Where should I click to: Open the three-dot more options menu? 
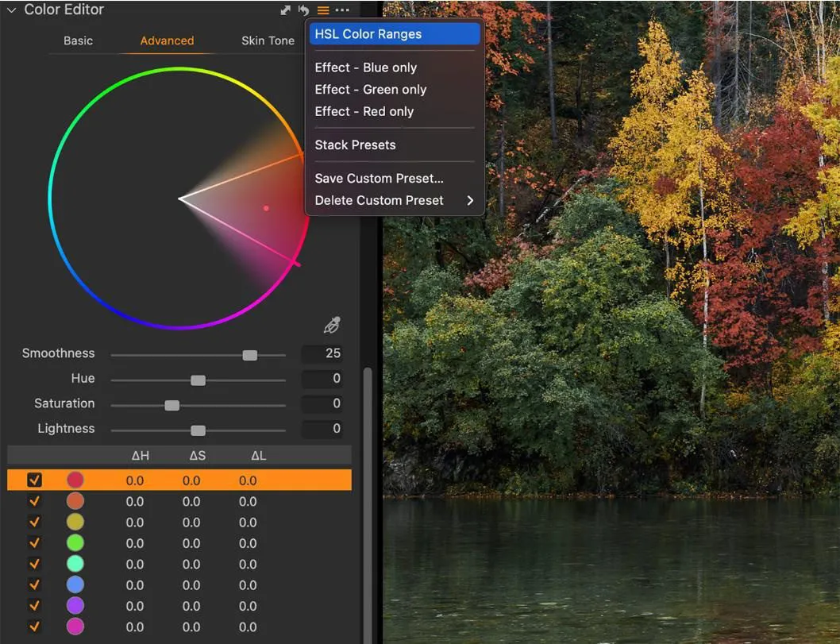342,10
